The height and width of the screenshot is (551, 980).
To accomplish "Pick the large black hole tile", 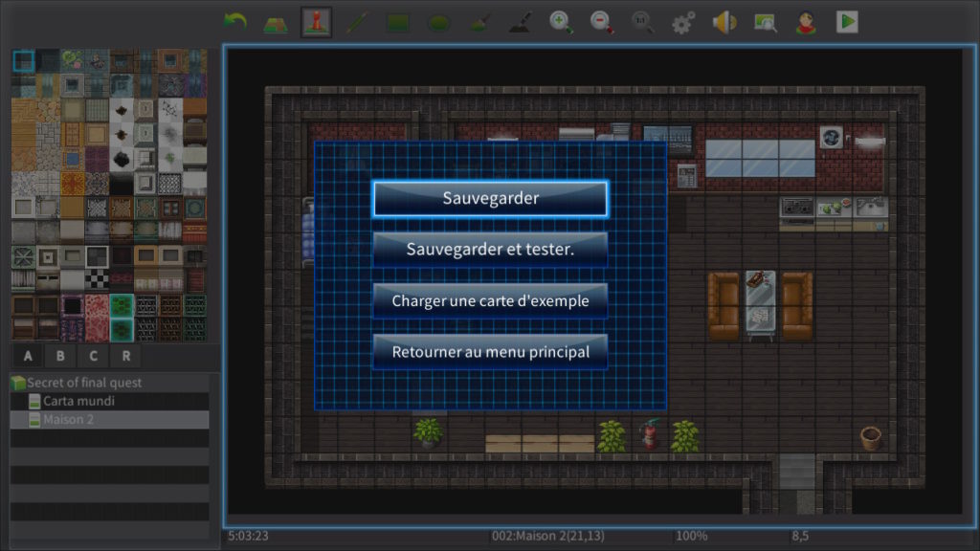I will [x=122, y=160].
